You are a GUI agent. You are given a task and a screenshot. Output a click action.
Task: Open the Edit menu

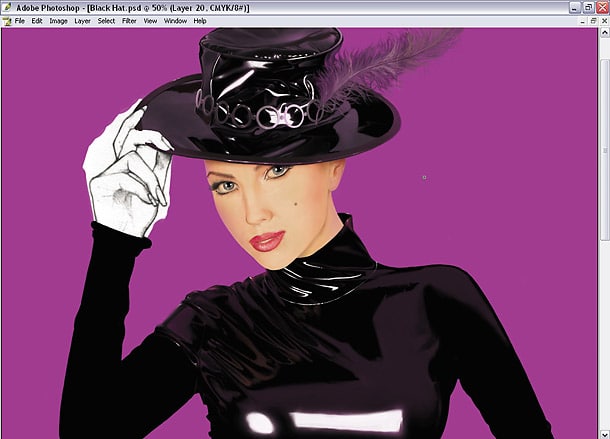(37, 21)
